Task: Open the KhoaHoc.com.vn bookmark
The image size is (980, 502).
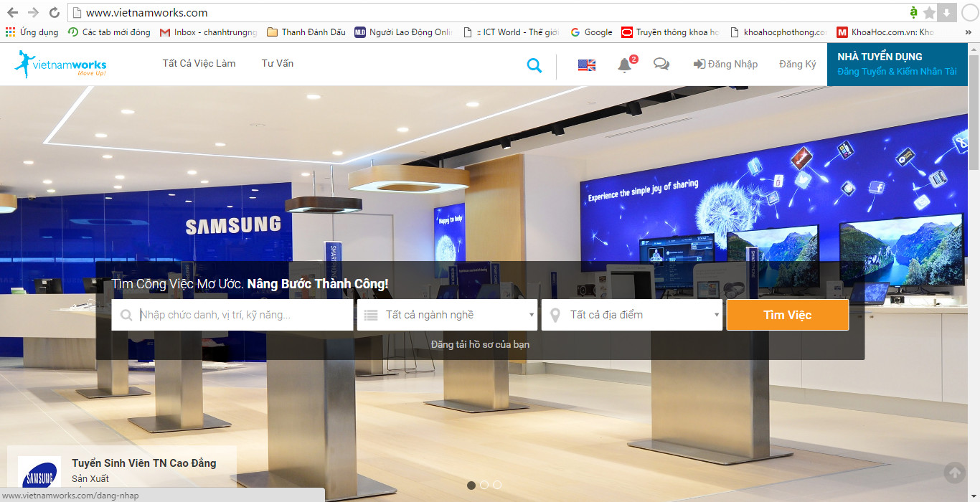Action: tap(885, 32)
